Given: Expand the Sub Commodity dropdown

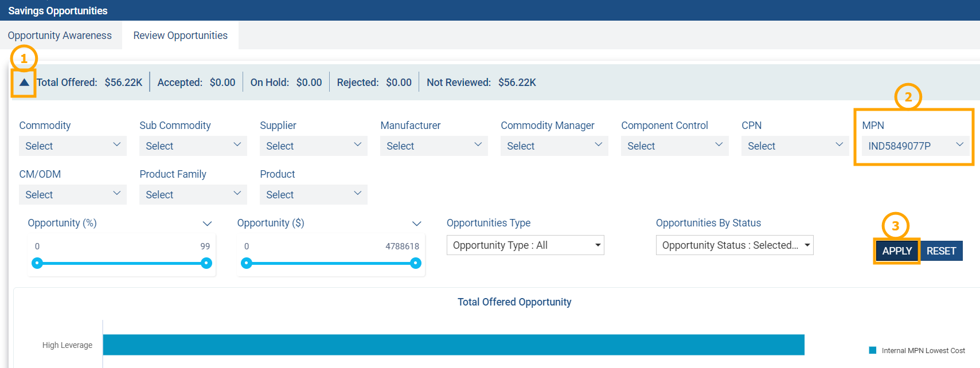Looking at the screenshot, I should click(193, 146).
